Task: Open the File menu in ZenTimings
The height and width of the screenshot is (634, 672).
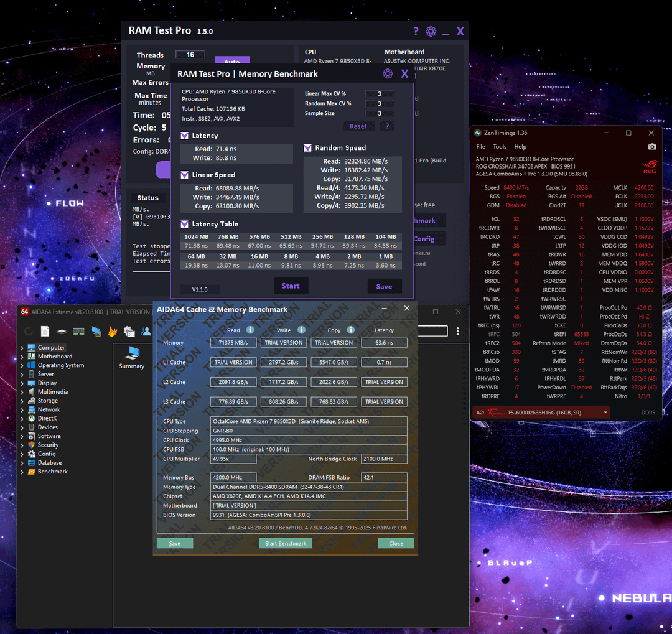Action: click(481, 147)
